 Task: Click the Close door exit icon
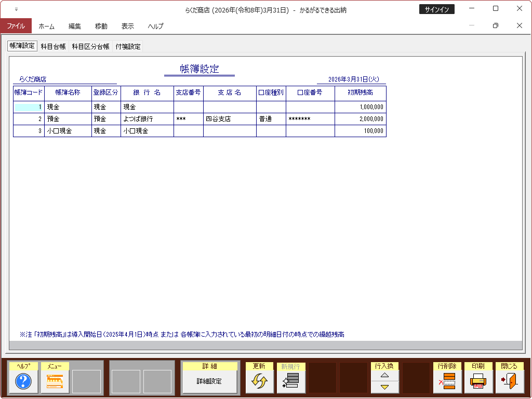509,382
